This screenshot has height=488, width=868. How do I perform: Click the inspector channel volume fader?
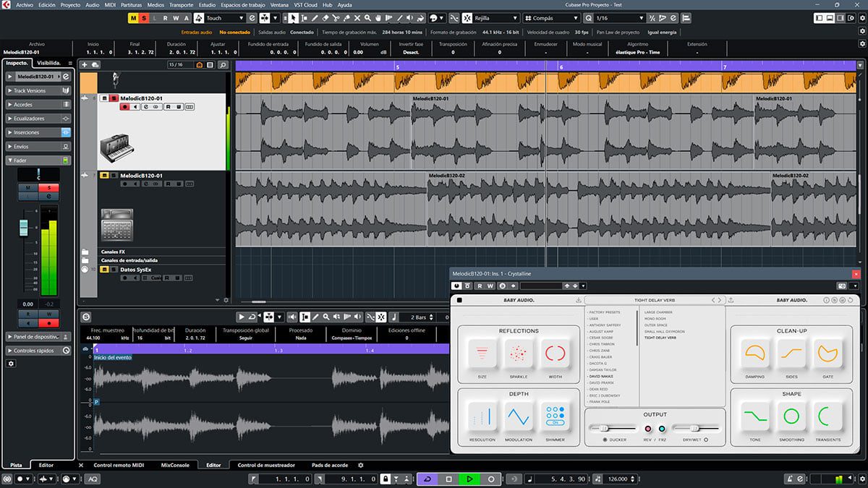click(x=23, y=228)
